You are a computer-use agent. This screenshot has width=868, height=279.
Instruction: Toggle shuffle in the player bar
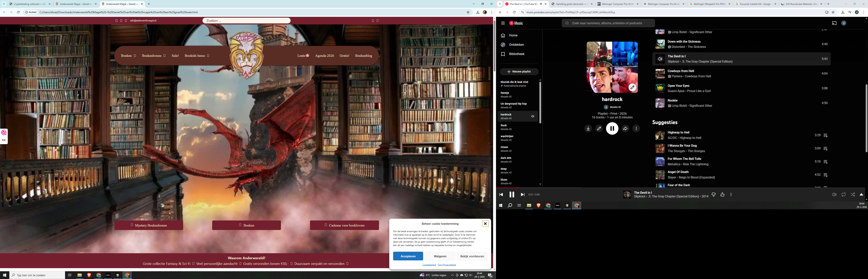pos(852,194)
